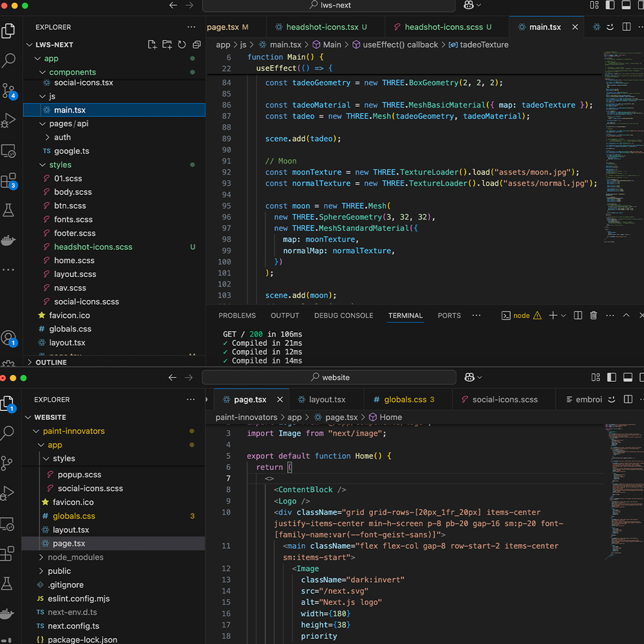The image size is (644, 644).
Task: Refresh the LWS-NEXT explorer tree
Action: pyautogui.click(x=182, y=44)
